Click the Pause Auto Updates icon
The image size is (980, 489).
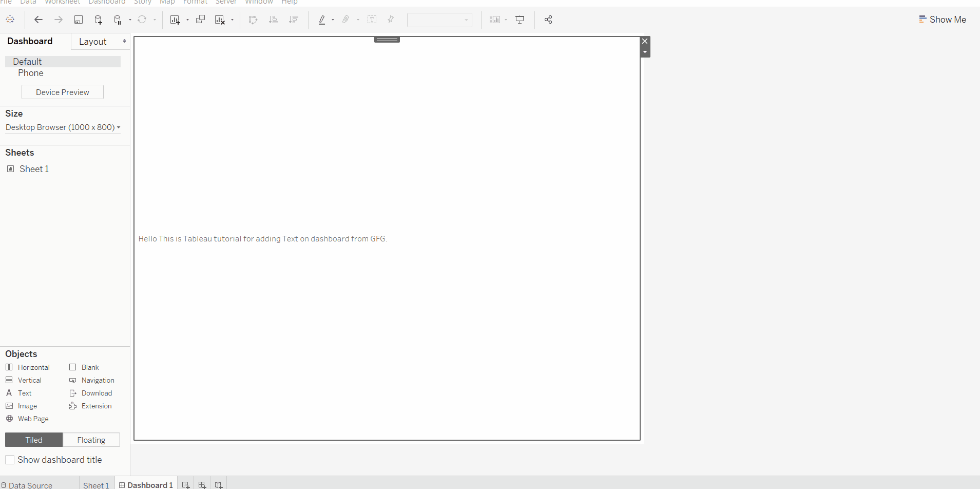[118, 20]
